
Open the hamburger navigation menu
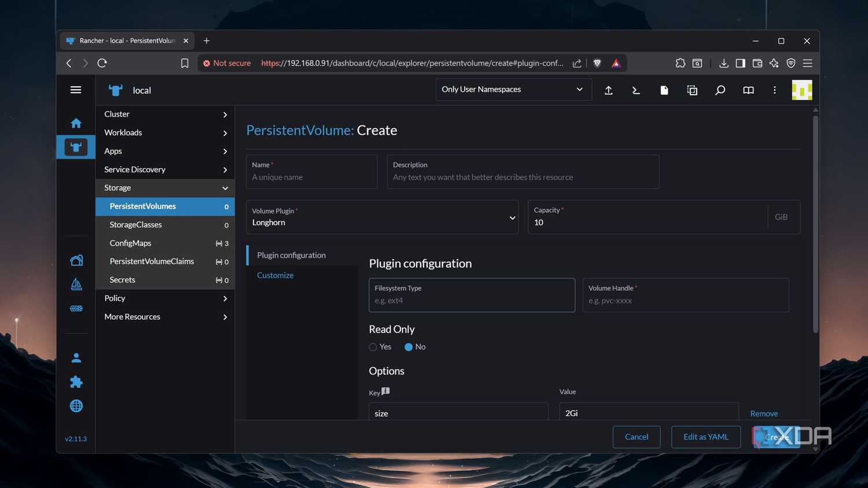[x=76, y=90]
